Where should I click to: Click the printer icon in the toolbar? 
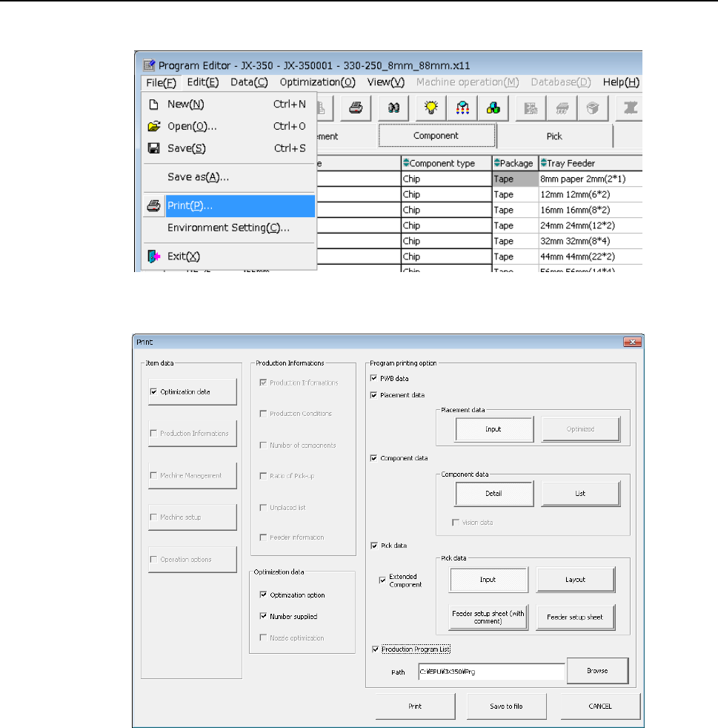click(356, 107)
